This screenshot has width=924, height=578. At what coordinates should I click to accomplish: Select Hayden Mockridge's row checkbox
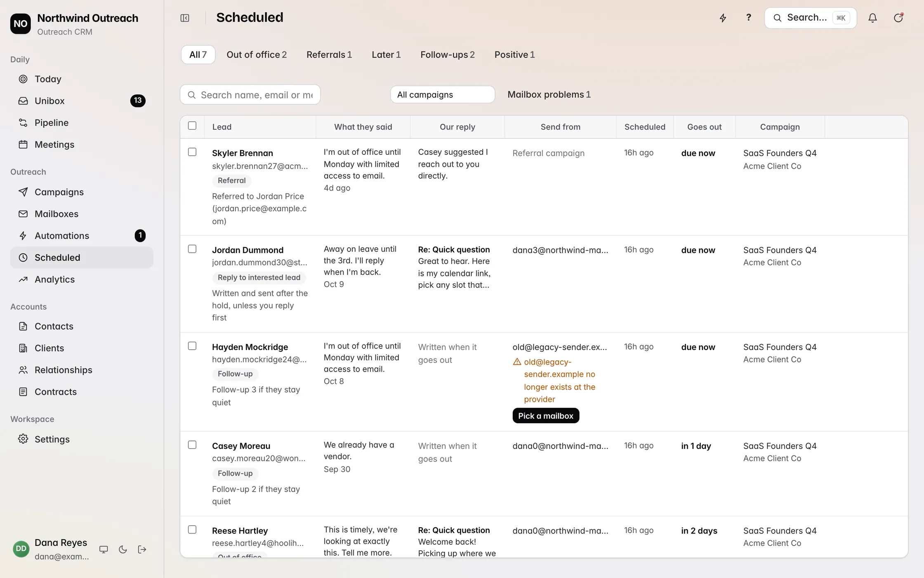192,346
